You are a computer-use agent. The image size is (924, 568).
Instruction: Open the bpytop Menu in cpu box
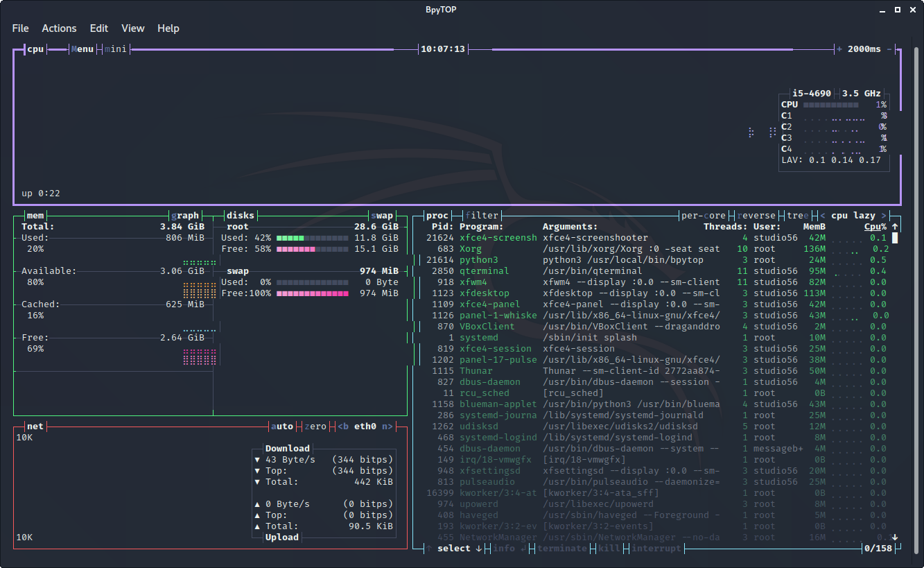point(82,49)
